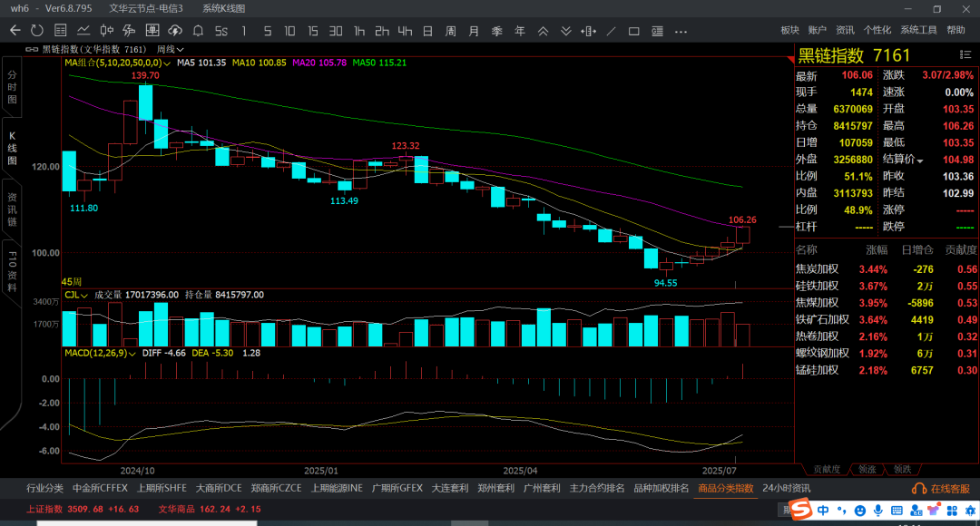Select the 贡献度 tab
Screen dimensions: 980x526
click(x=827, y=469)
